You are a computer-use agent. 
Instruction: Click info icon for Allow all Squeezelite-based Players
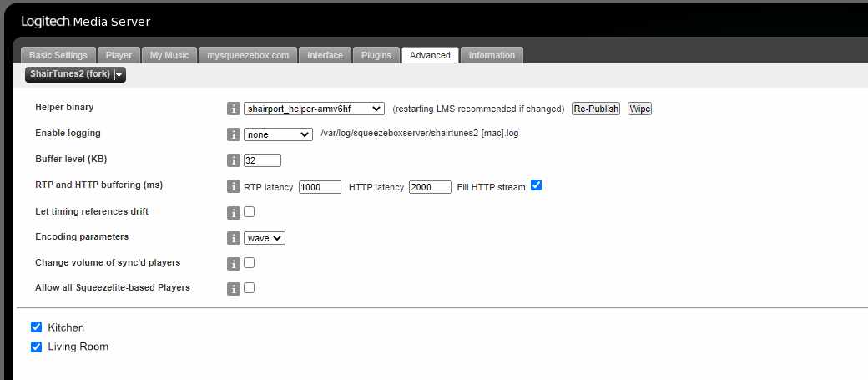(234, 289)
